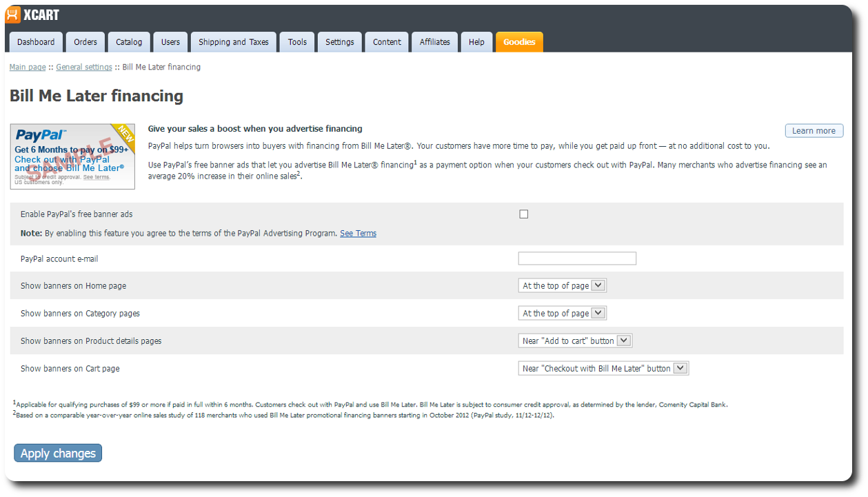The image size is (868, 497).
Task: Open Product details pages banner dropdown
Action: (575, 341)
